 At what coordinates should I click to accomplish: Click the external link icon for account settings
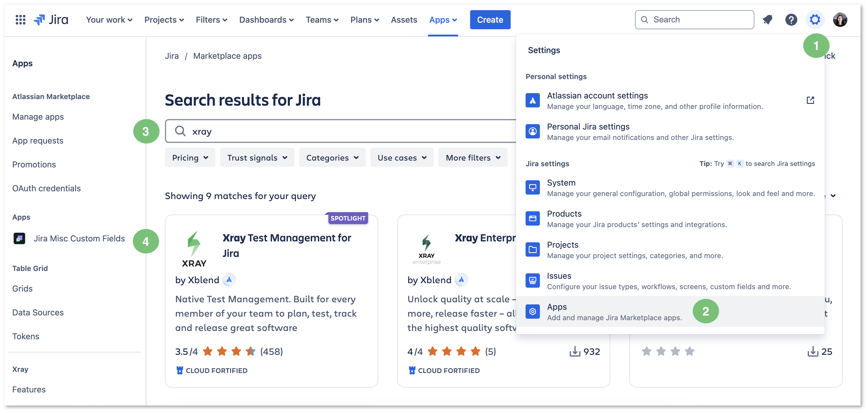pos(810,101)
